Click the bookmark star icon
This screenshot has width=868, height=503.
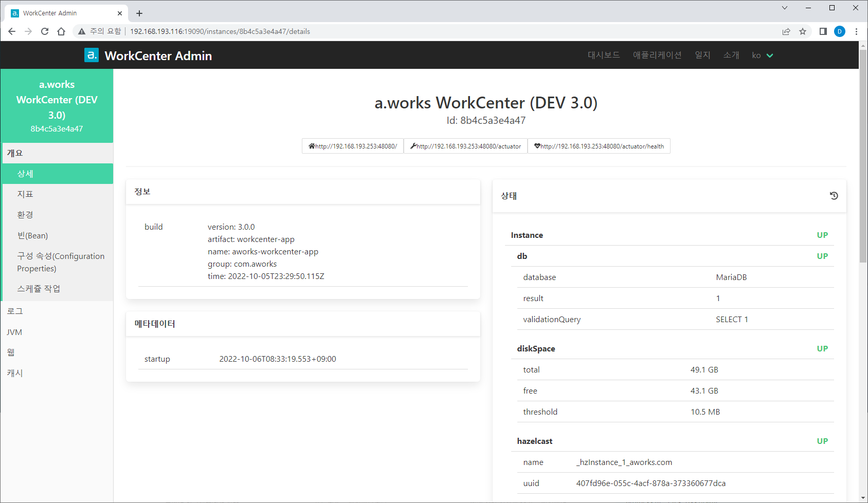click(803, 31)
